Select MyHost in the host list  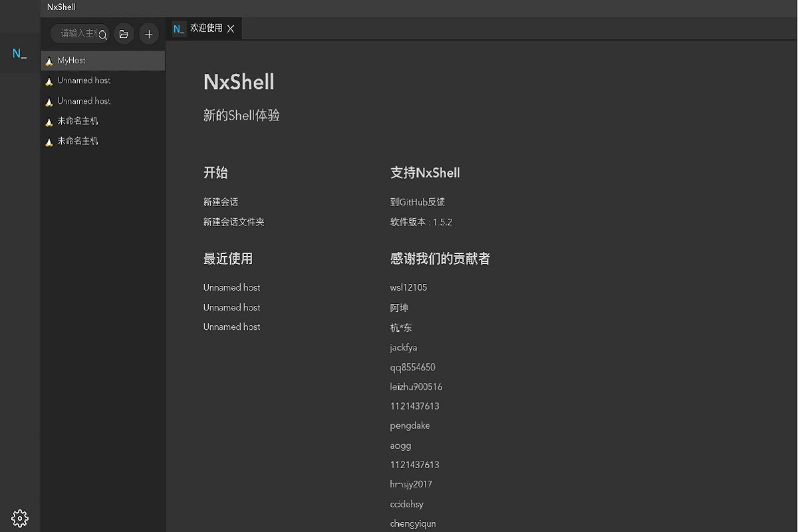click(103, 61)
